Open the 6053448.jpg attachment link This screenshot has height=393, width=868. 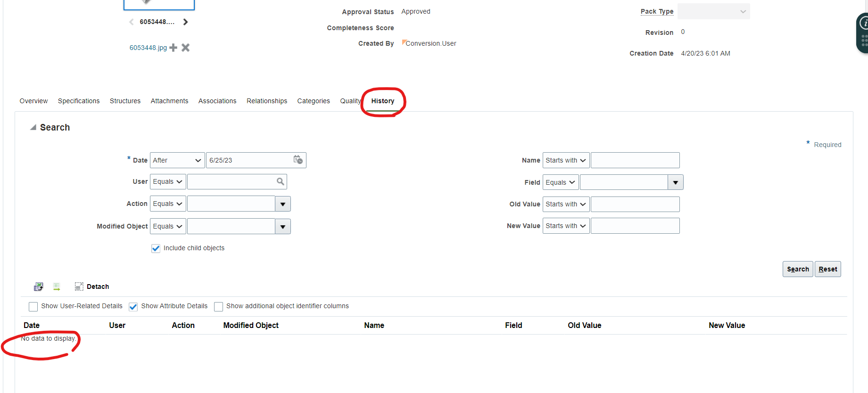click(x=148, y=48)
